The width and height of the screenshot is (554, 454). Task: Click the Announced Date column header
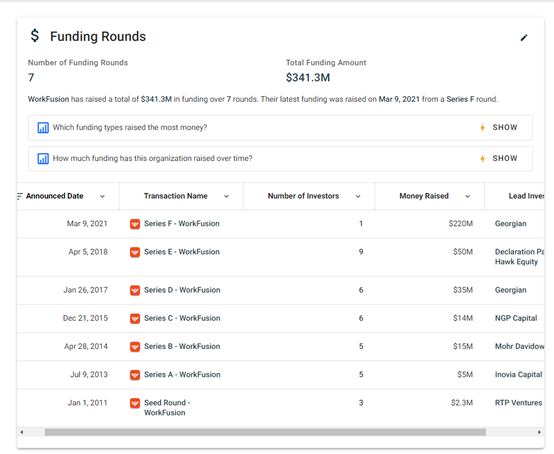pyautogui.click(x=54, y=196)
